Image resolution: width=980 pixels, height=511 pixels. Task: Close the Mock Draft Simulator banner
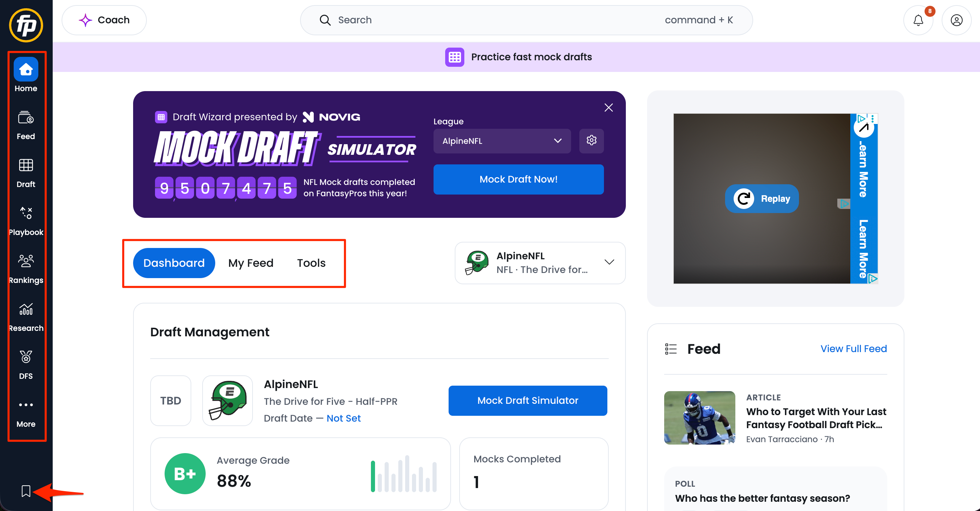click(608, 108)
